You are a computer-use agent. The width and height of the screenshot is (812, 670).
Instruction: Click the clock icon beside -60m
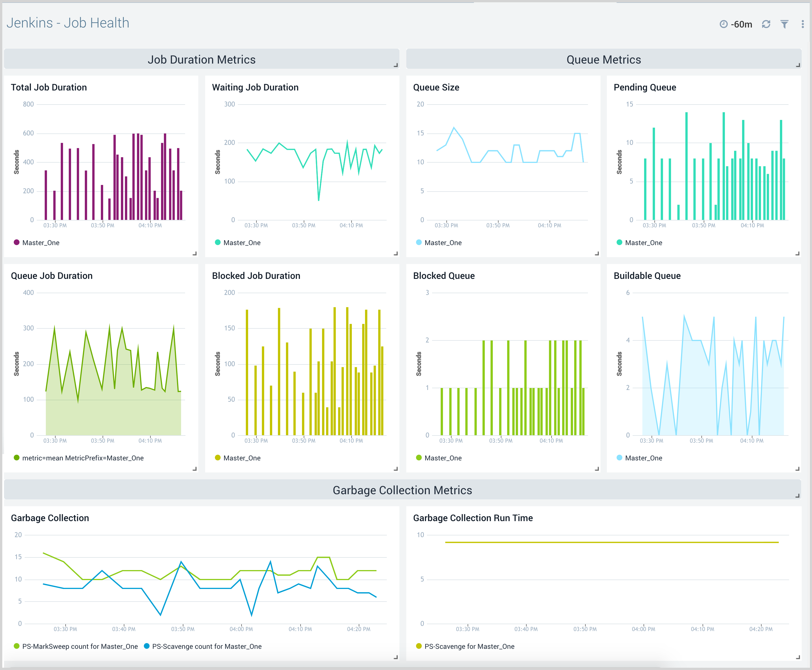pos(723,24)
